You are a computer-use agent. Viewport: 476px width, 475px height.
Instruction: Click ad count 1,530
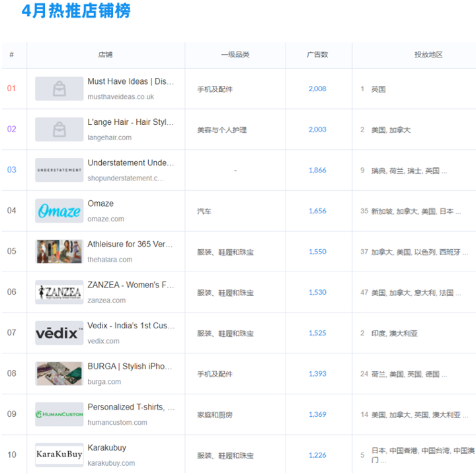[x=317, y=292]
